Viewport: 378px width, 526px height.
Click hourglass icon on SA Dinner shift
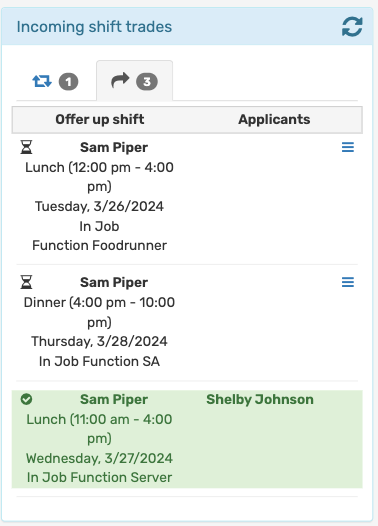[26, 282]
